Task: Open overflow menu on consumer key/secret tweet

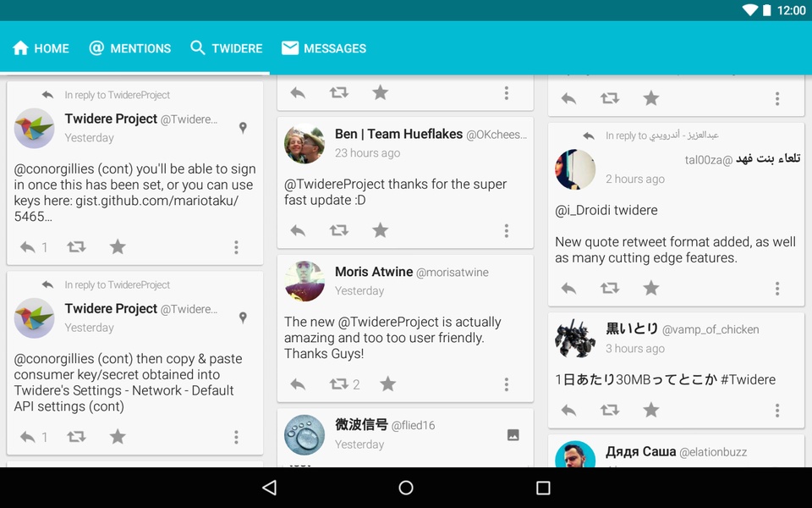Action: pos(236,437)
